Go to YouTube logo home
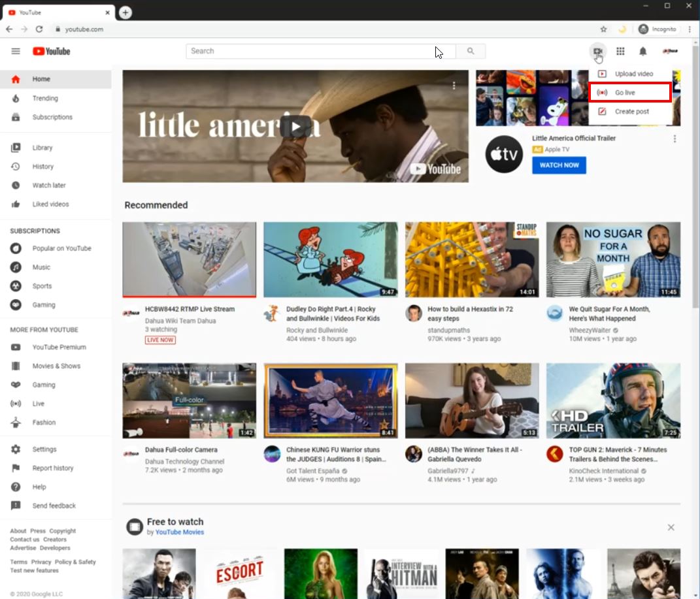 (52, 52)
